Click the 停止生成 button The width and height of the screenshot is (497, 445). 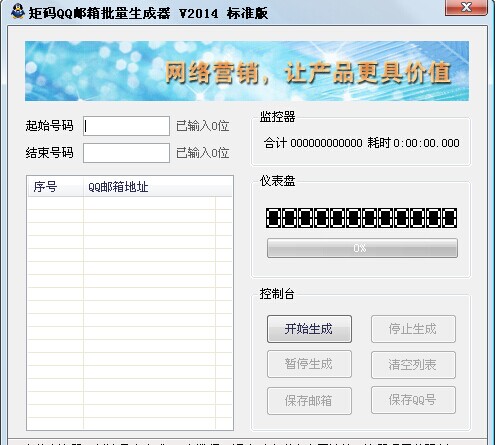click(x=413, y=329)
